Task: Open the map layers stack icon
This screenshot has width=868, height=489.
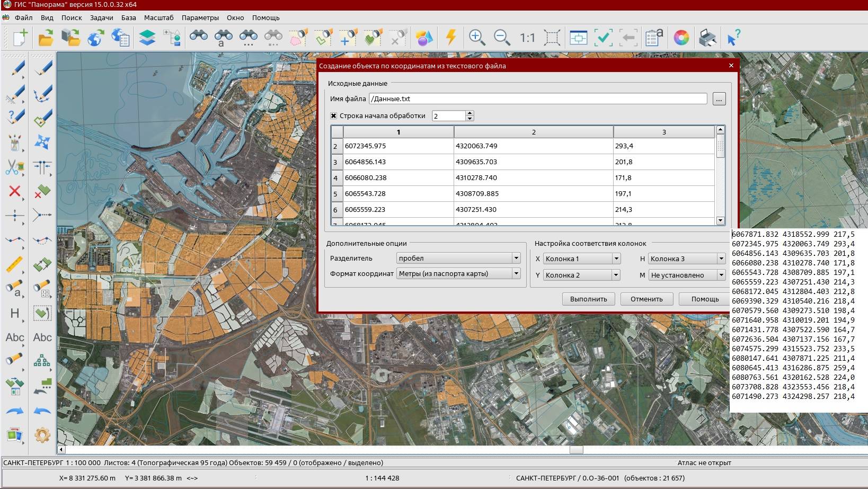Action: coord(147,38)
